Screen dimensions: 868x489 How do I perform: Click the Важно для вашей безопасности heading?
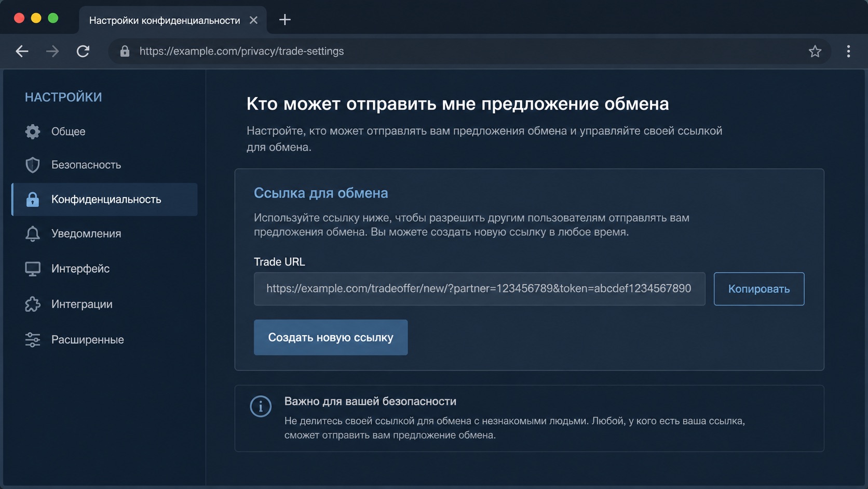coord(370,401)
